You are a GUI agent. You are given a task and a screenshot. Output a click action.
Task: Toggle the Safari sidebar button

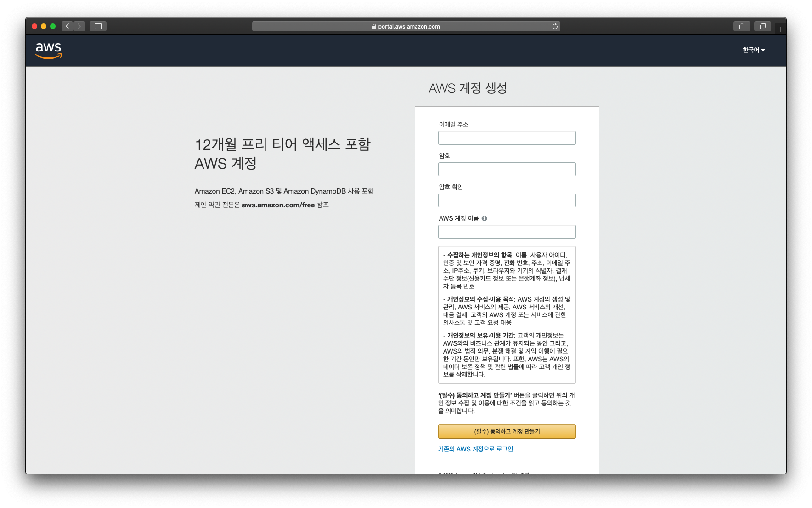pos(98,26)
